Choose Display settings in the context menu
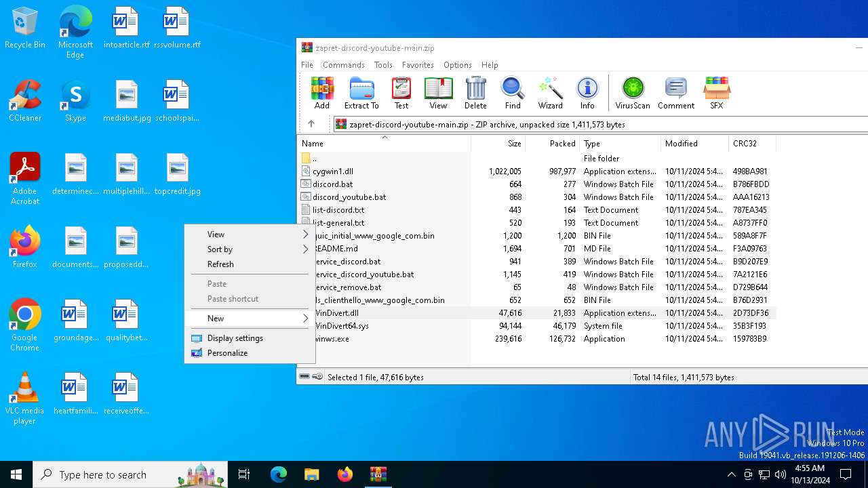The image size is (868, 488). [x=250, y=338]
